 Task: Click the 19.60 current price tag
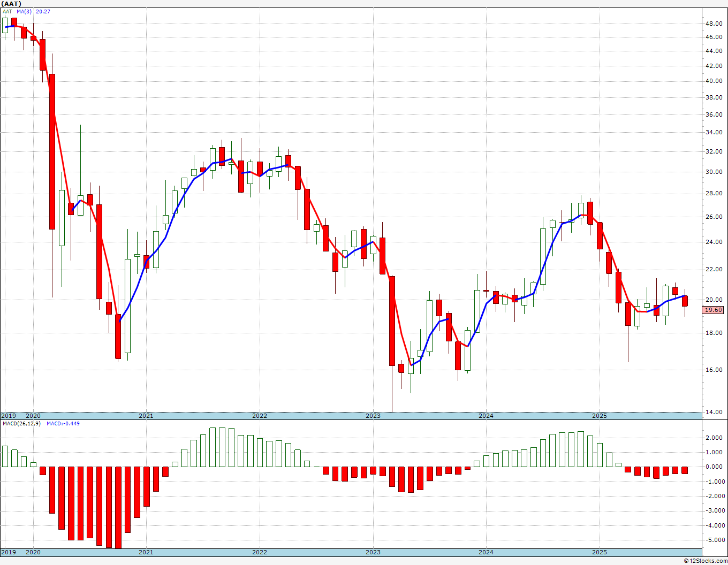click(714, 310)
